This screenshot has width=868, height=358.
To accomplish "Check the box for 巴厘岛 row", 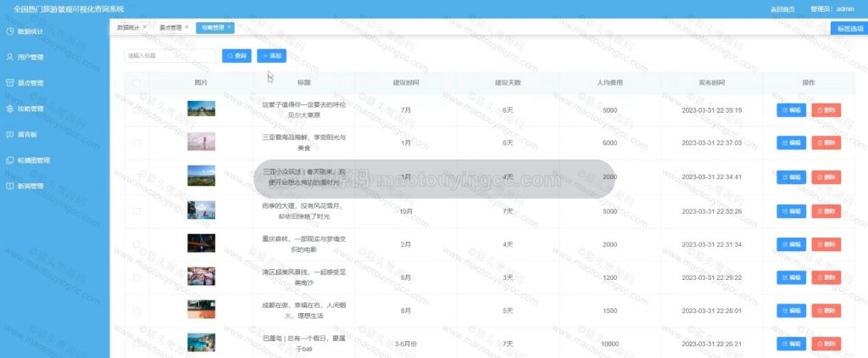I will [x=136, y=344].
